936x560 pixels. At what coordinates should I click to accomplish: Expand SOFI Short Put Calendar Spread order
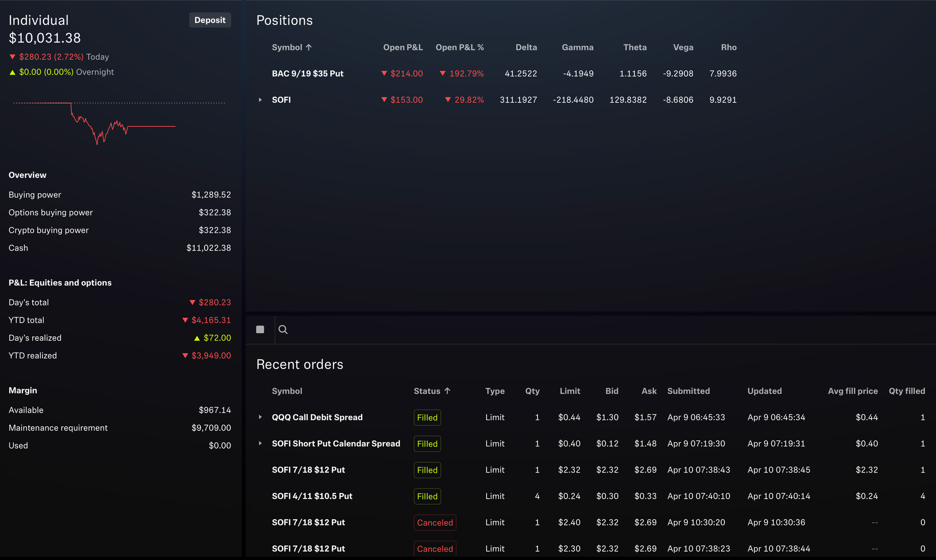(260, 443)
